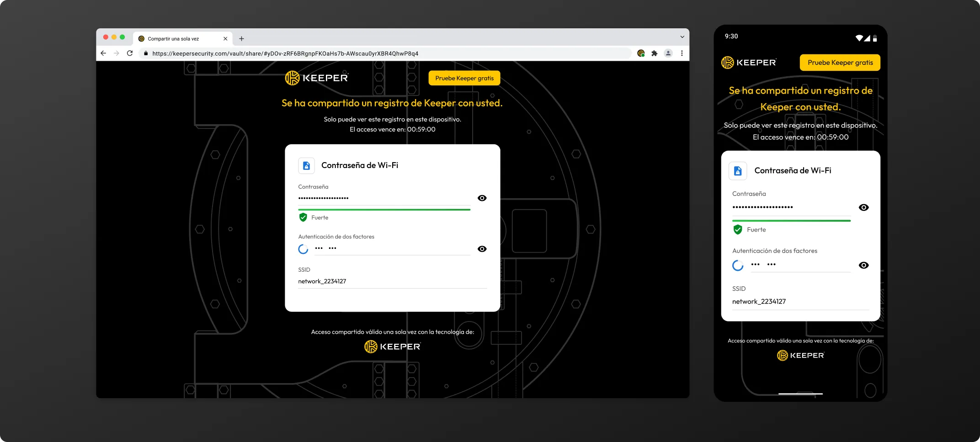980x442 pixels.
Task: Click the browser forward arrow
Action: pos(117,53)
